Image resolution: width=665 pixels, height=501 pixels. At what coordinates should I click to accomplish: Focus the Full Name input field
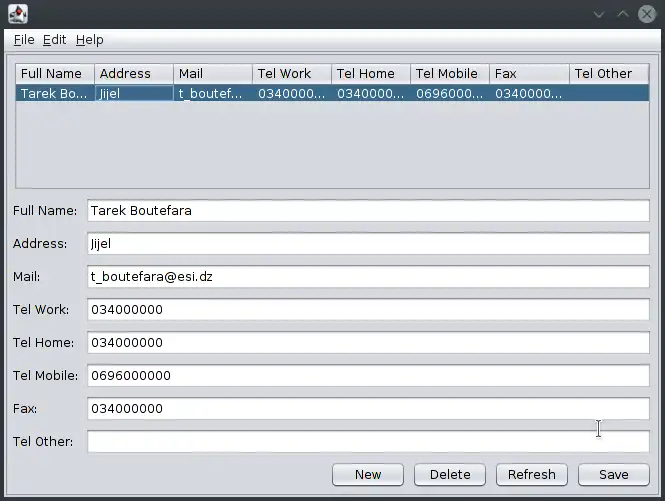tap(368, 211)
